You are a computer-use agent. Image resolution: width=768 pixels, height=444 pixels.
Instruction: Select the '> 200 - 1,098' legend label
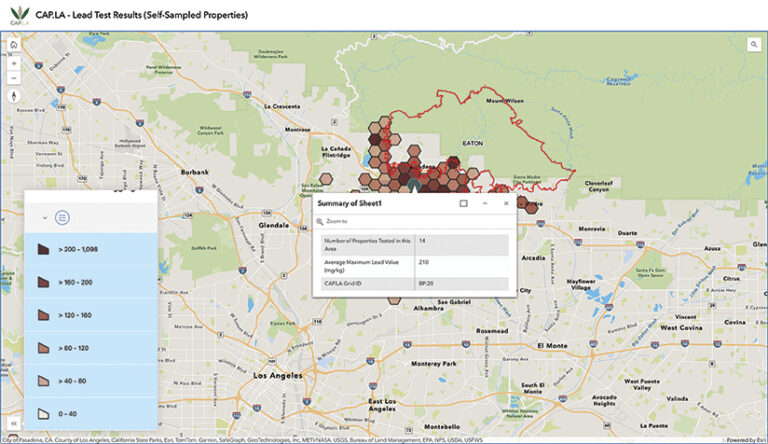coord(78,249)
